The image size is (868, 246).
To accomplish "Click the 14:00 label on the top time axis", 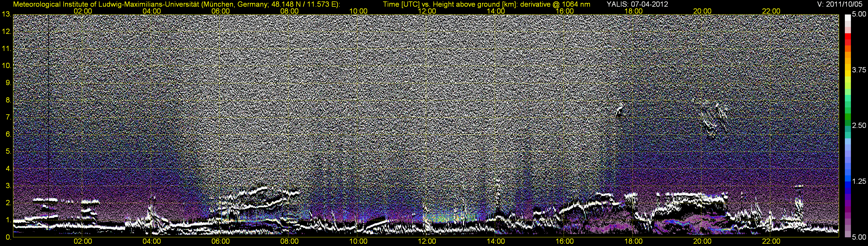I will [496, 11].
